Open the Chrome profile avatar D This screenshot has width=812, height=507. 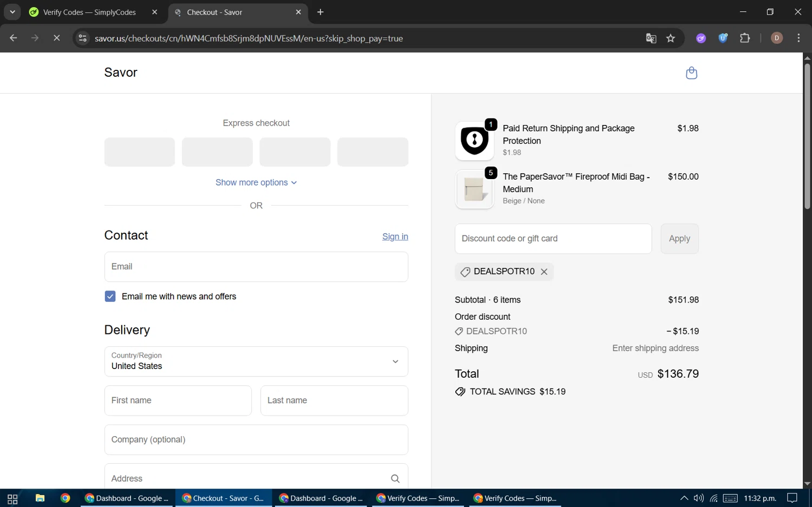(776, 38)
